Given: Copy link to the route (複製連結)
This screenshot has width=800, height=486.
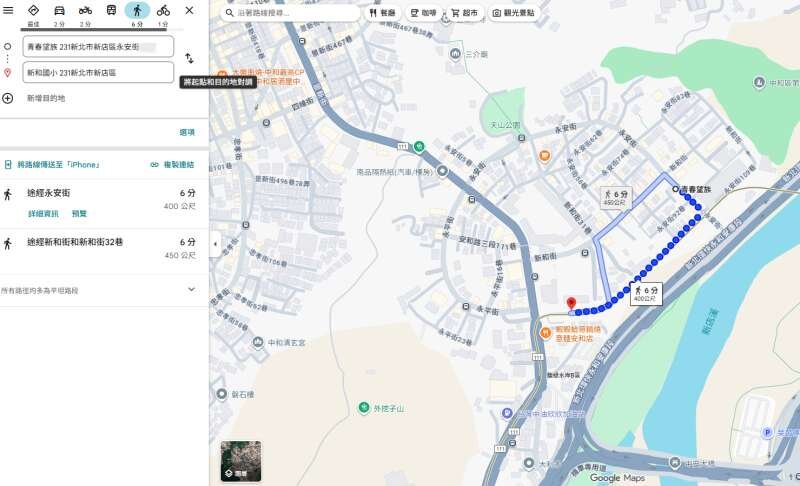Looking at the screenshot, I should tap(172, 164).
